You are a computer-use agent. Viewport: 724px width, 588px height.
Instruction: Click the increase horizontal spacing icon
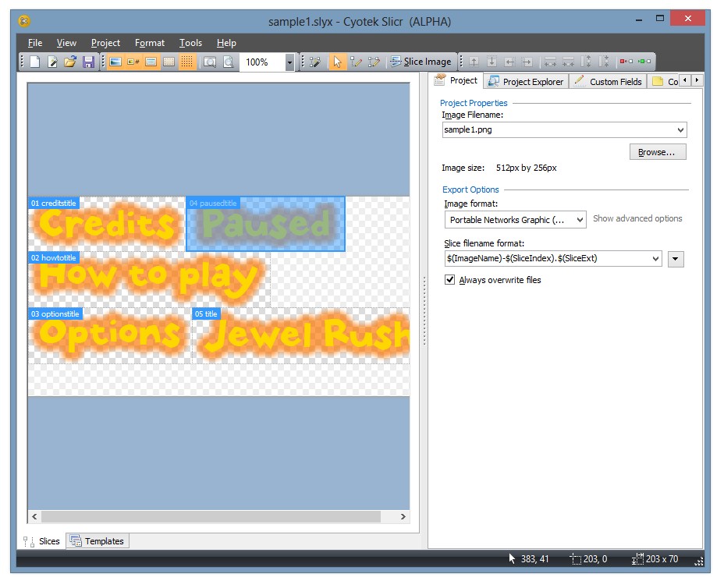(550, 62)
